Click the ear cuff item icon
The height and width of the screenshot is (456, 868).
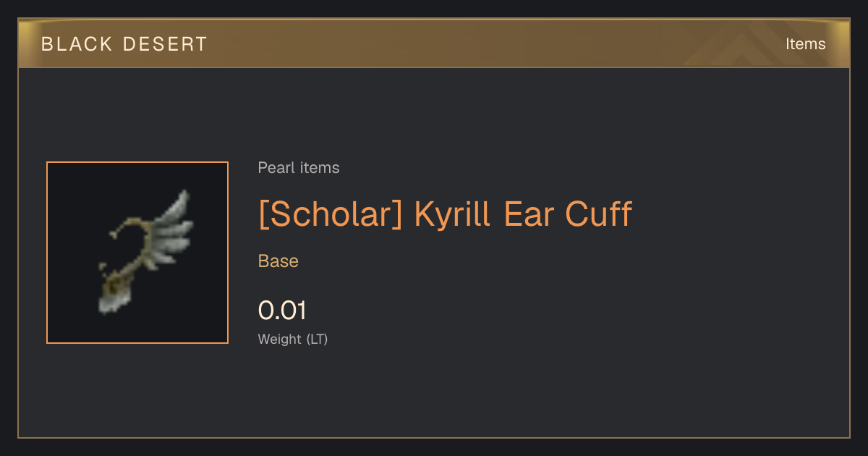143,253
